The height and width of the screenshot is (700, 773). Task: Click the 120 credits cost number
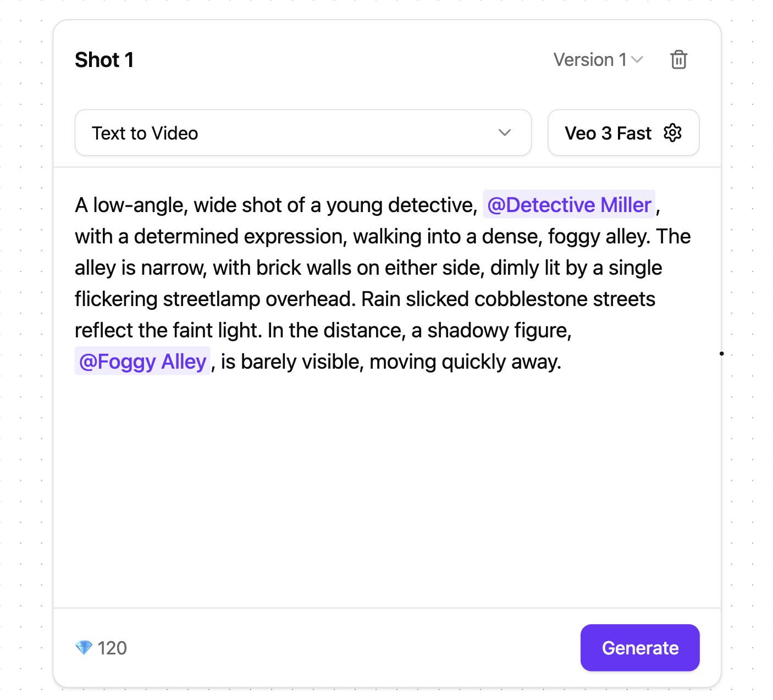(x=112, y=648)
